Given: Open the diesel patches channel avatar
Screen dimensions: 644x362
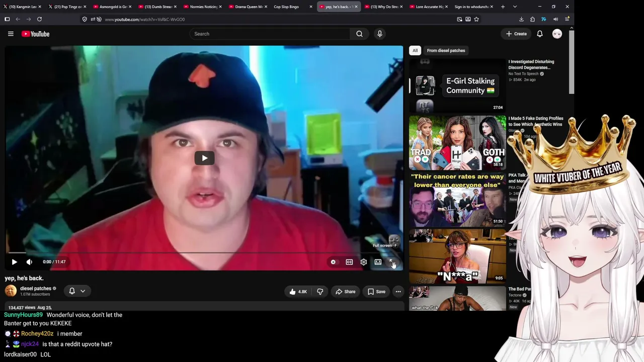Looking at the screenshot, I should (x=11, y=291).
